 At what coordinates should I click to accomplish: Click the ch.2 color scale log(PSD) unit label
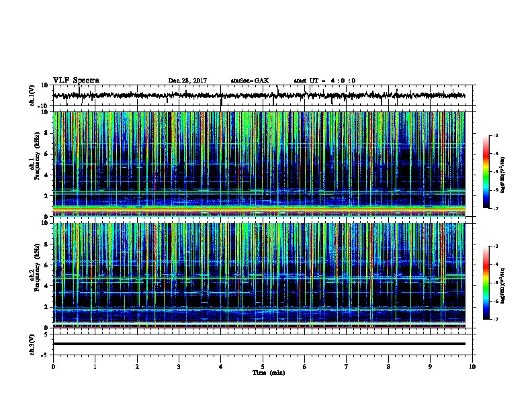click(503, 285)
